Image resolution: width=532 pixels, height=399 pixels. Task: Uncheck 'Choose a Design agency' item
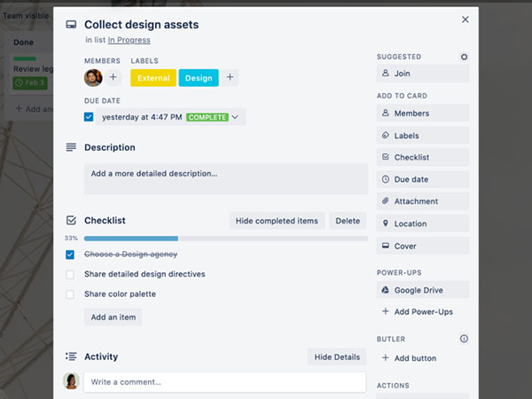(x=70, y=254)
